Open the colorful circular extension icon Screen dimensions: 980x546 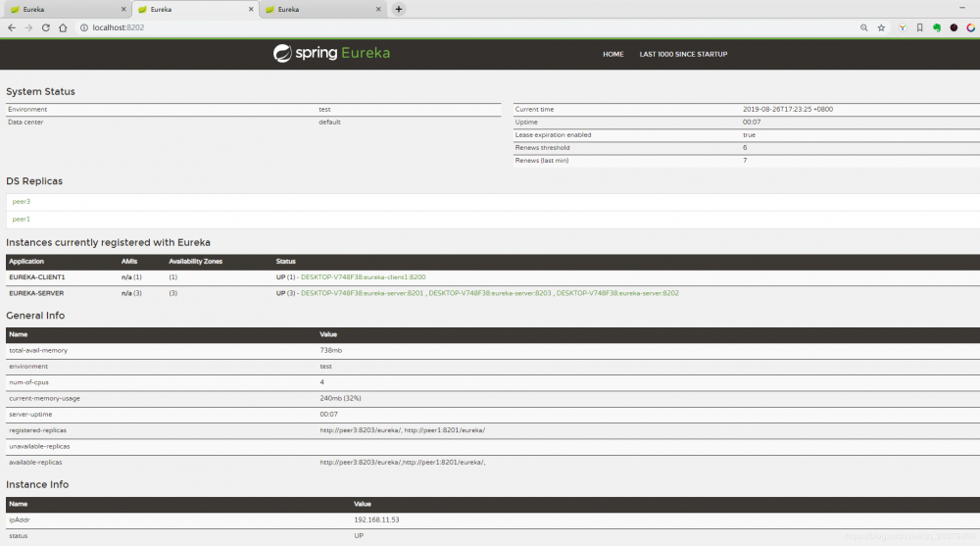coord(970,27)
